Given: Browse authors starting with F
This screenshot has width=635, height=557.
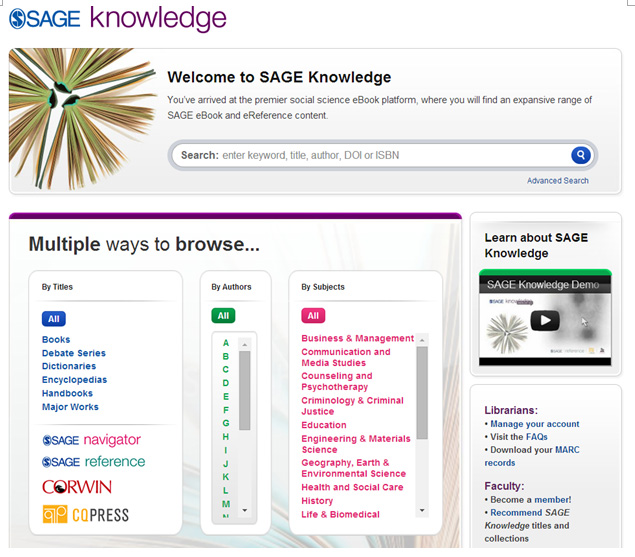Looking at the screenshot, I should pos(226,410).
